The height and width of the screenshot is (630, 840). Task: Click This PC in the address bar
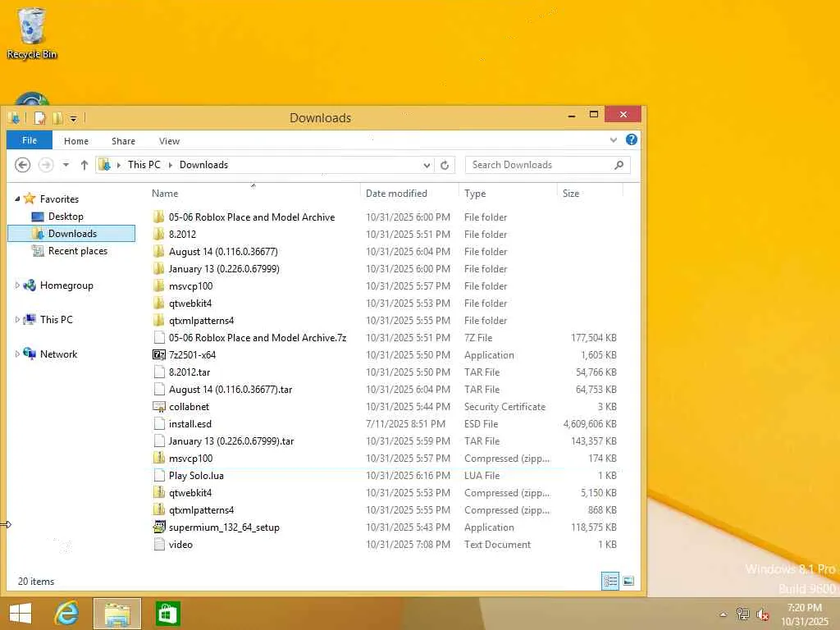144,165
